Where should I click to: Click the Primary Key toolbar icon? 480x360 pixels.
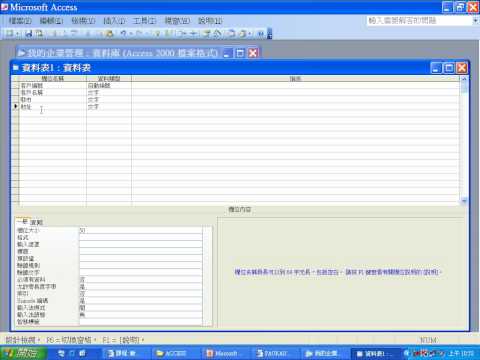[x=157, y=33]
